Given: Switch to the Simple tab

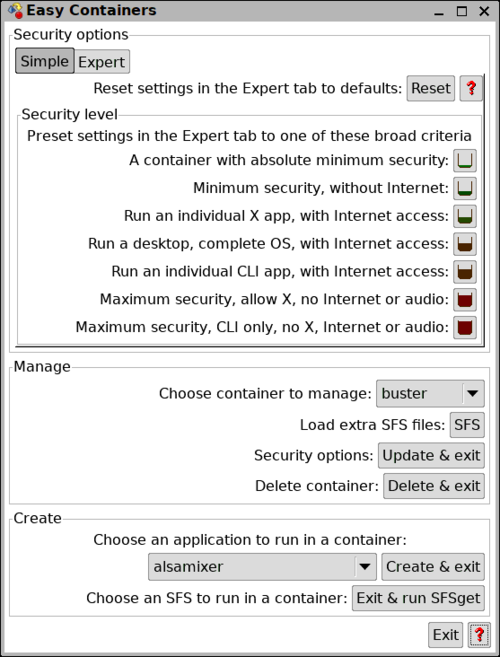Looking at the screenshot, I should (45, 61).
